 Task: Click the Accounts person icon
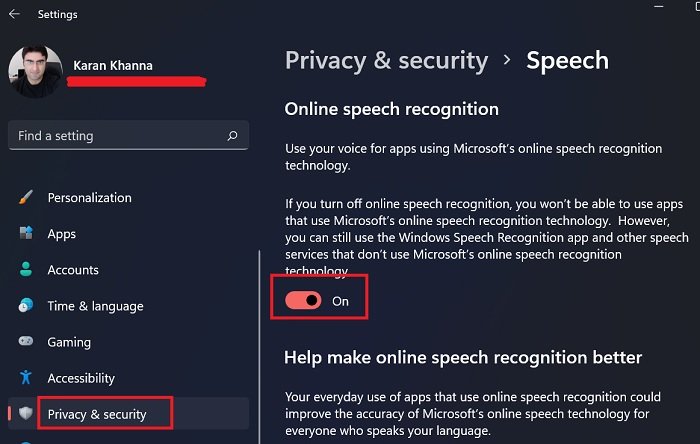(x=27, y=270)
